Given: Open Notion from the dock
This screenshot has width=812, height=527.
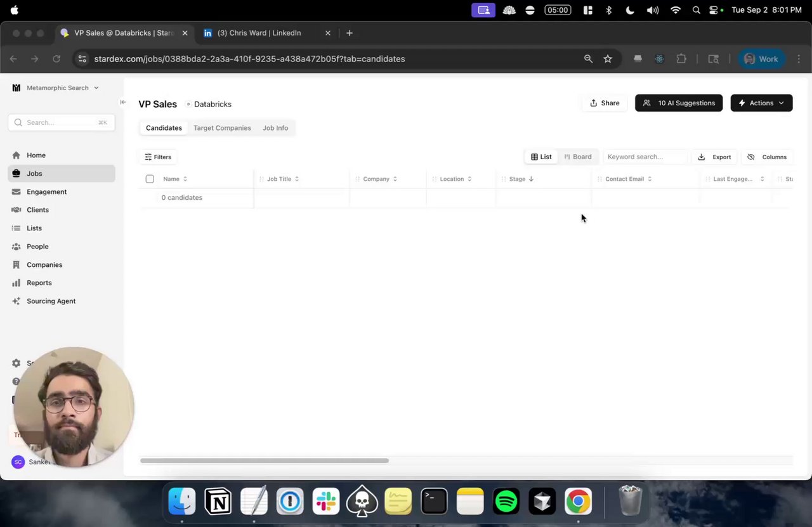Looking at the screenshot, I should 218,502.
